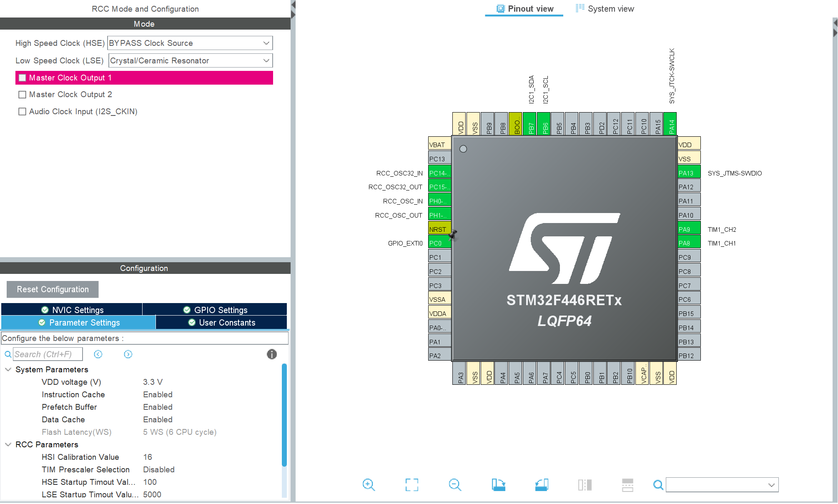Open Parameter Settings tab

click(x=78, y=323)
